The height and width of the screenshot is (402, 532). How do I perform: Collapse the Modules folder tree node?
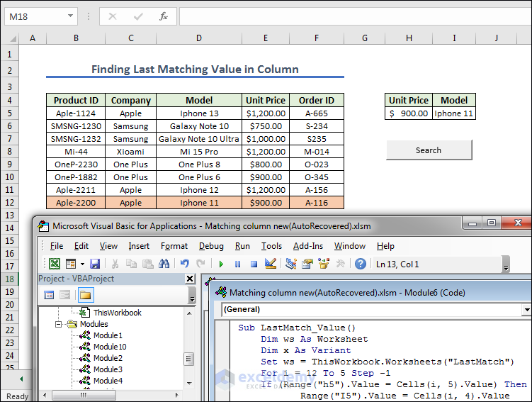(60, 324)
